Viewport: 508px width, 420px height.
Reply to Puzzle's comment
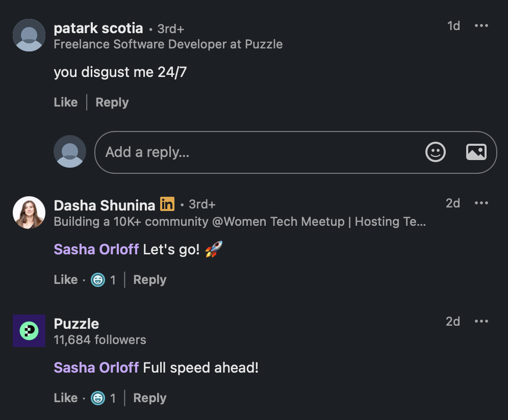click(x=149, y=398)
